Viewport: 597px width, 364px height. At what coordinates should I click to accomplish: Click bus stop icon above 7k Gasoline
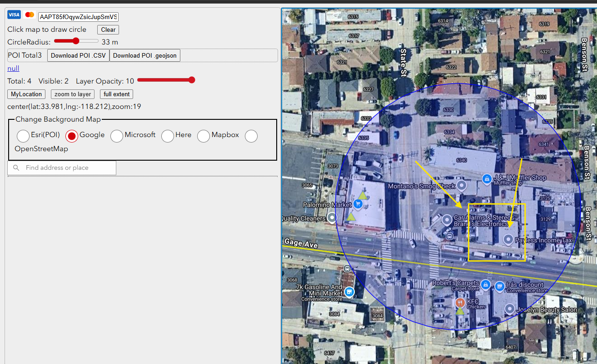[x=348, y=268]
